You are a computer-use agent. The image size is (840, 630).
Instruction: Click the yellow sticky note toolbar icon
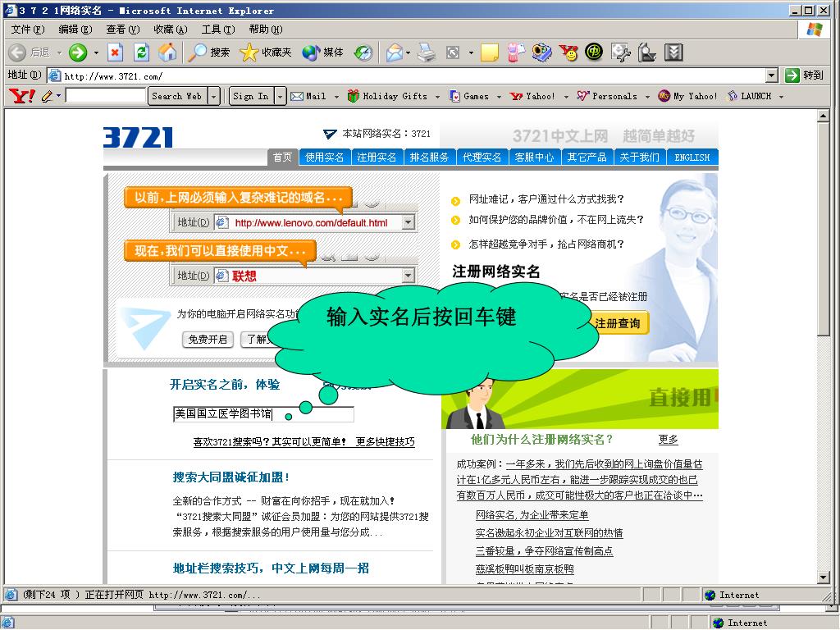[490, 52]
